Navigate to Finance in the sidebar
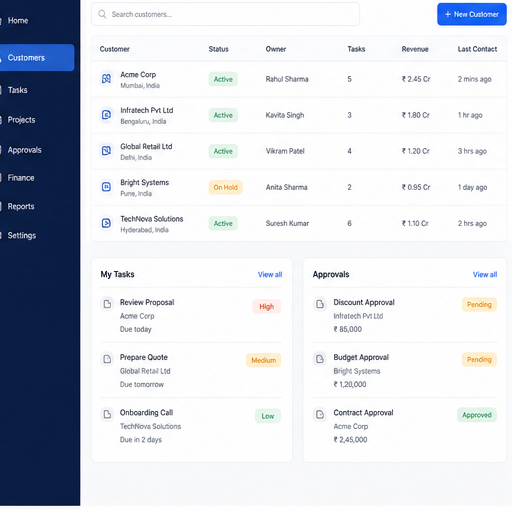Viewport: 512px width, 512px height. coord(21,178)
